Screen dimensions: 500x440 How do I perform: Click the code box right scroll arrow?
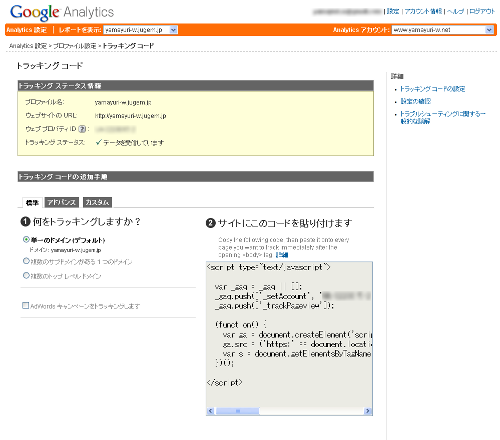368,411
